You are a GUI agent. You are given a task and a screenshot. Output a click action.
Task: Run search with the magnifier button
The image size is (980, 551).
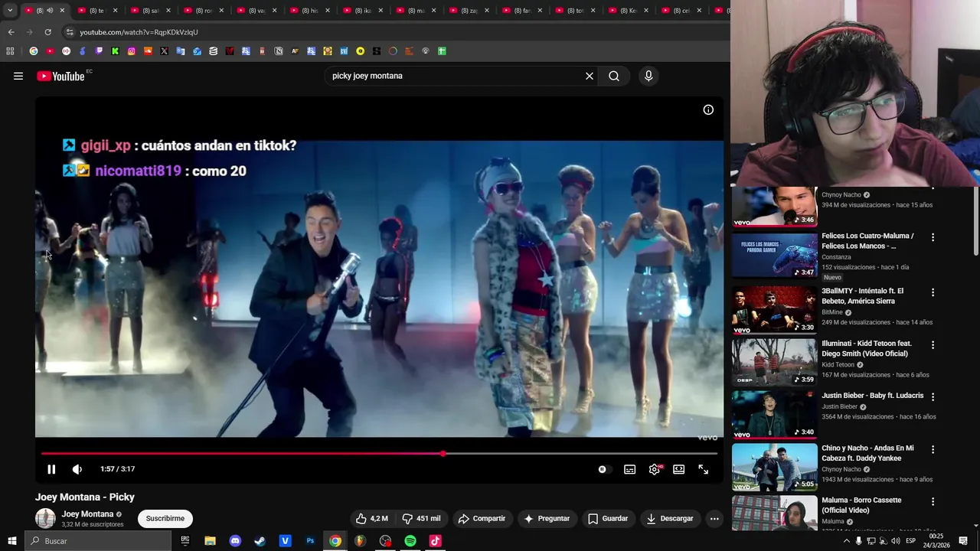[614, 76]
